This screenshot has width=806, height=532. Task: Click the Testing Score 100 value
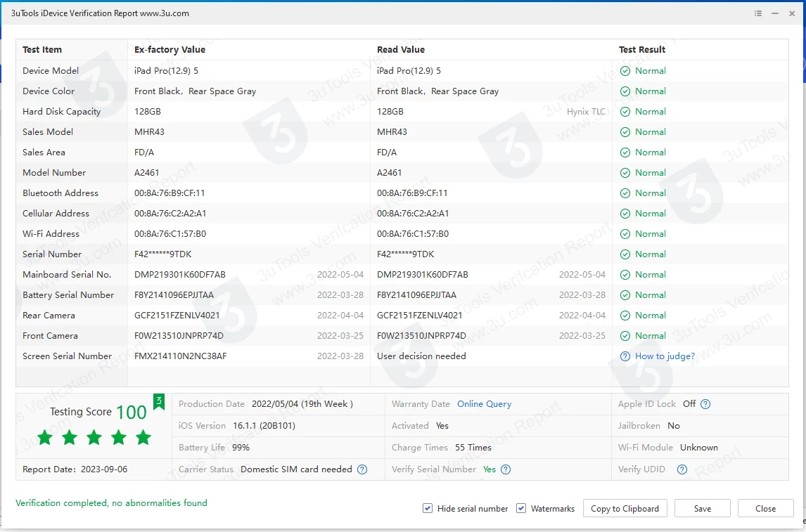pos(132,413)
